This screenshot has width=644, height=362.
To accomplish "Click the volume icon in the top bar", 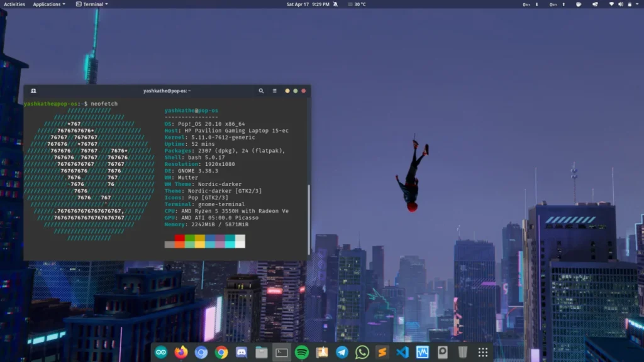I will pyautogui.click(x=621, y=4).
